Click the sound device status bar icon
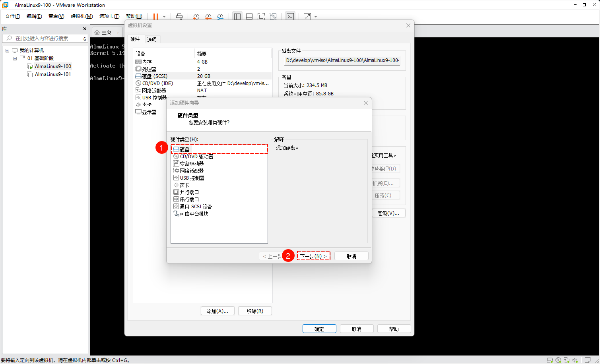 click(575, 360)
